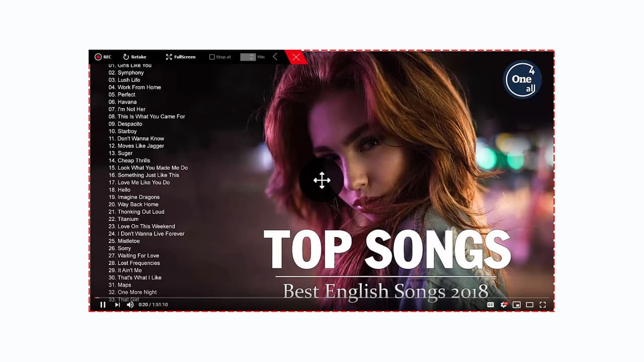Open the One4all channel logo watermark
The width and height of the screenshot is (644, 362).
[522, 79]
